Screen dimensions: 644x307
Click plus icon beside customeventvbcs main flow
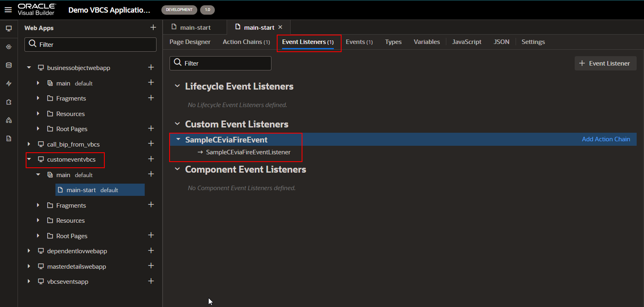pos(151,174)
